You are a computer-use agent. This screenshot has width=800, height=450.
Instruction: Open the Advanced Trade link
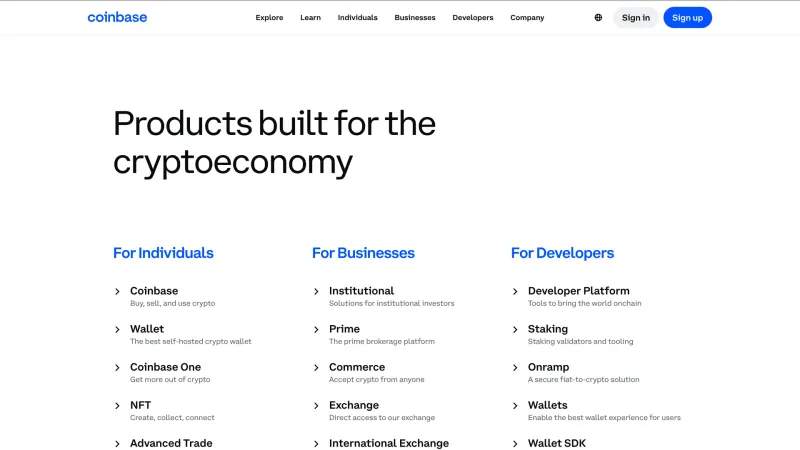(x=171, y=443)
